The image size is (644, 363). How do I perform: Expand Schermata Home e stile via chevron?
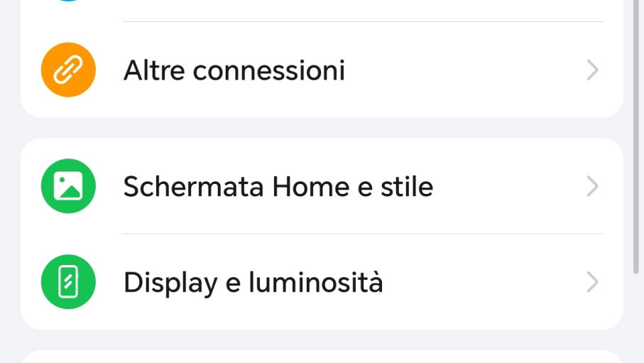point(592,186)
